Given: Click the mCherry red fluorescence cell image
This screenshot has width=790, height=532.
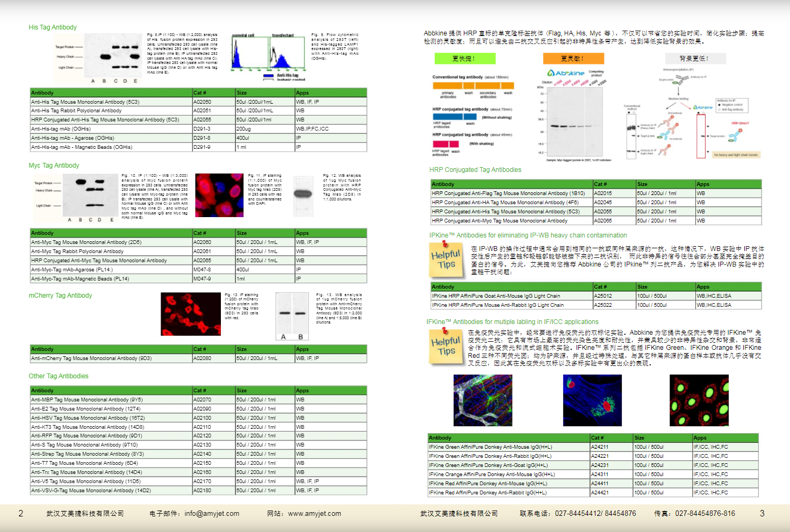Looking at the screenshot, I should [191, 314].
